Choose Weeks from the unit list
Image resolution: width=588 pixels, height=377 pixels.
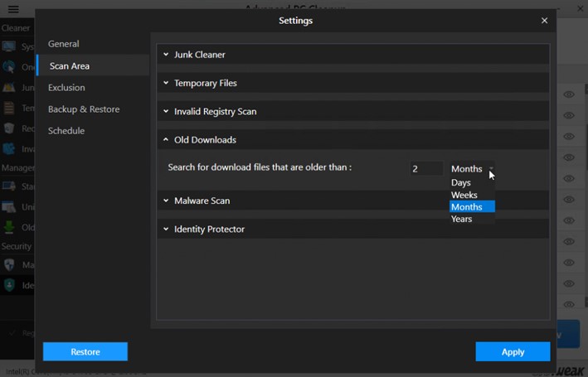coord(472,195)
